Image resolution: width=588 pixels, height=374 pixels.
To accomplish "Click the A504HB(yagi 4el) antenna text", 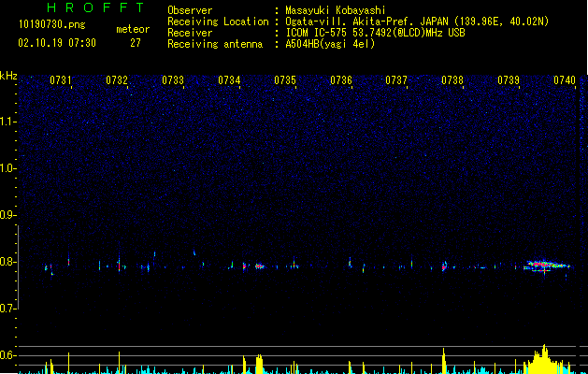I will pyautogui.click(x=330, y=44).
